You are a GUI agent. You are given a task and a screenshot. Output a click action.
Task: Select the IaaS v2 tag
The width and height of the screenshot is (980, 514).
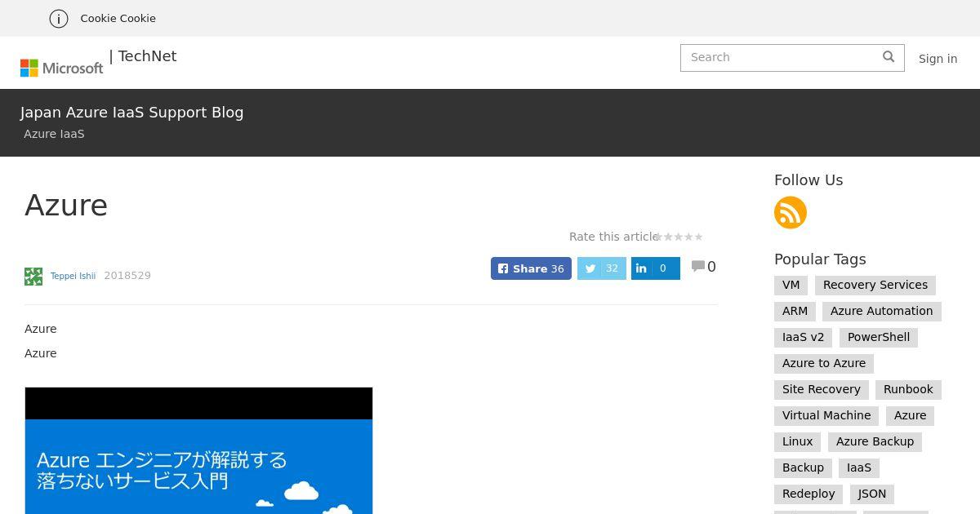coord(804,337)
